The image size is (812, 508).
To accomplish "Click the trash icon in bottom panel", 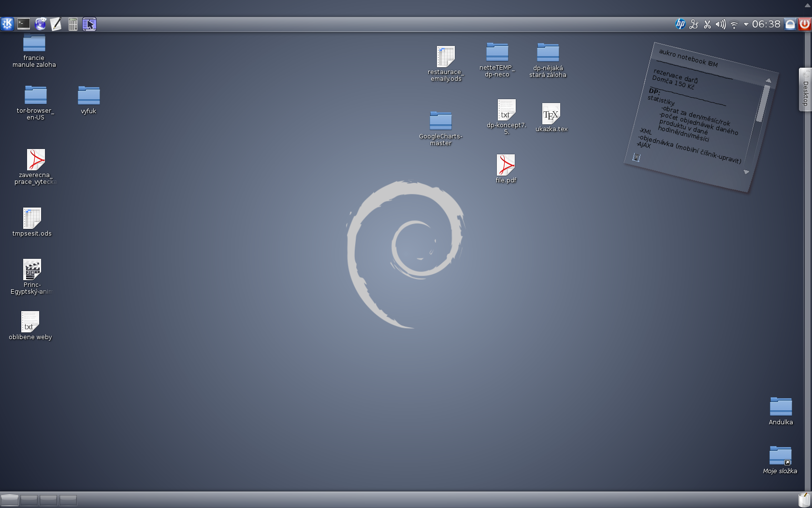I will click(x=804, y=500).
